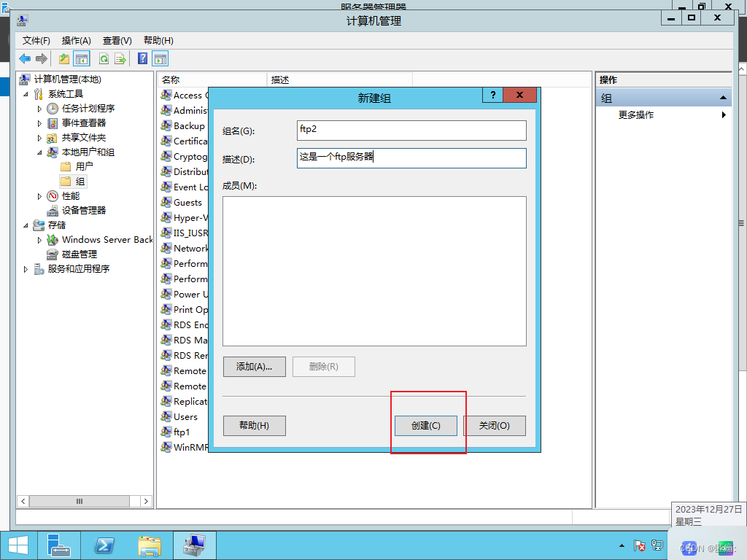Open the Windows Start button
Image resolution: width=747 pixels, height=560 pixels.
click(18, 545)
